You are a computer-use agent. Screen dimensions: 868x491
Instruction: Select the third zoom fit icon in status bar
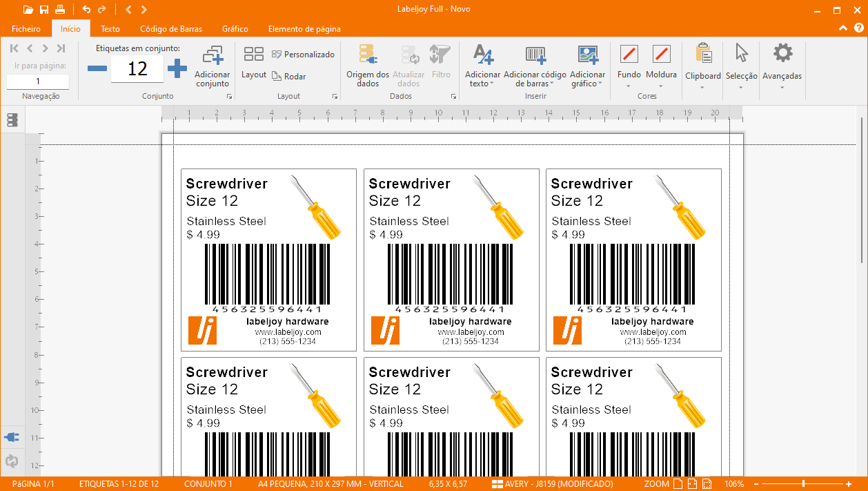coord(708,484)
